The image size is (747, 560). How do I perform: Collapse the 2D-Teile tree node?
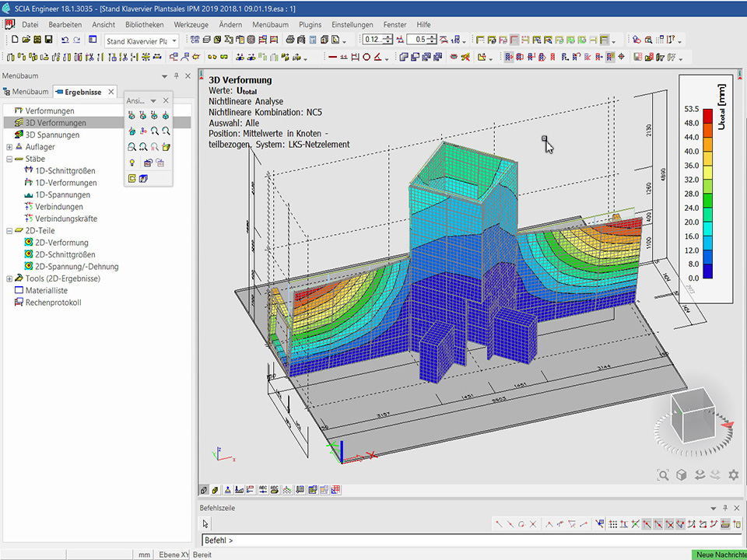click(9, 231)
